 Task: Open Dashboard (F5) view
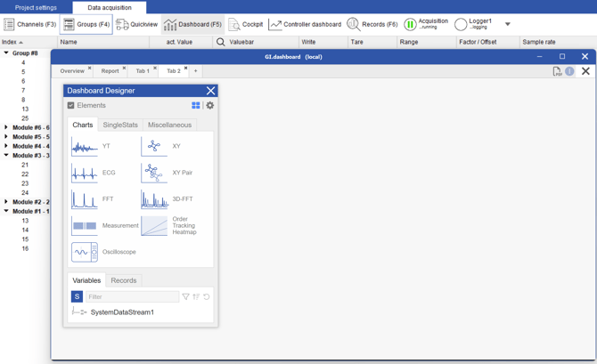(x=192, y=24)
